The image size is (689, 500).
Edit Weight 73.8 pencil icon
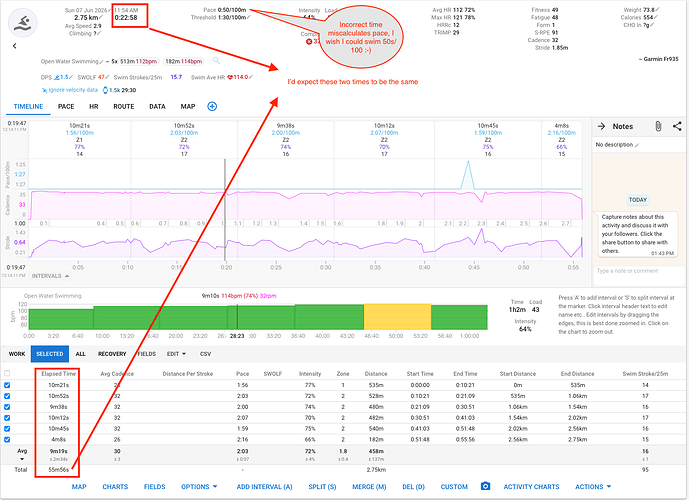point(657,10)
